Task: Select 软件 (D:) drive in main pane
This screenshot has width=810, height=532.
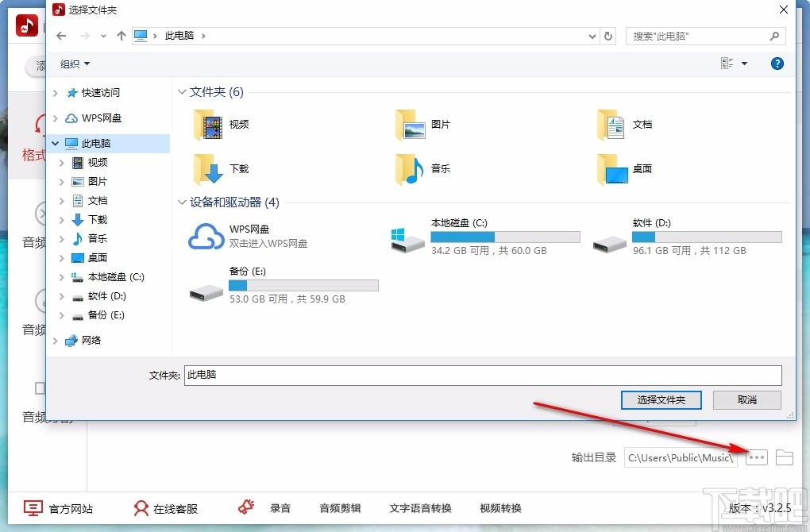Action: pos(687,237)
